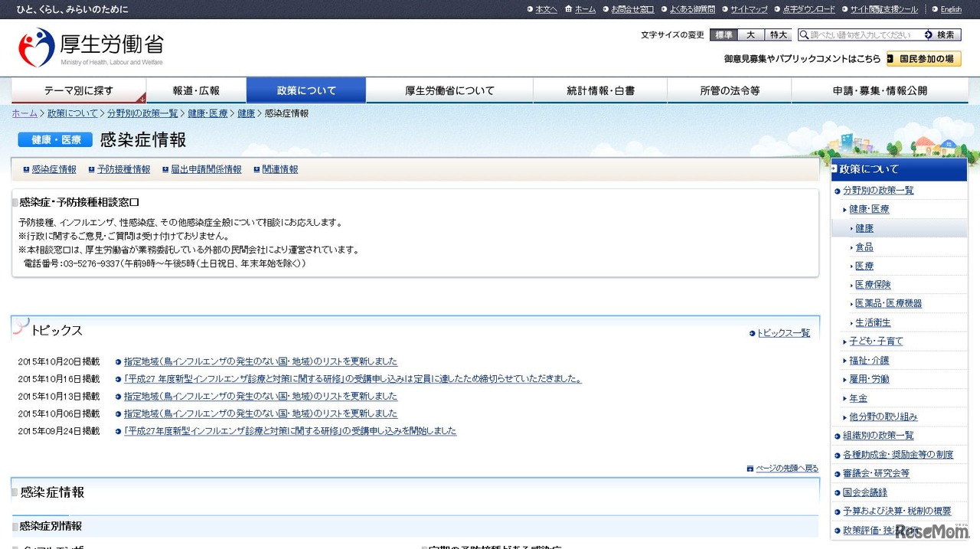This screenshot has height=549, width=980.
Task: Open the 統計情報・白書 menu
Action: pos(599,90)
